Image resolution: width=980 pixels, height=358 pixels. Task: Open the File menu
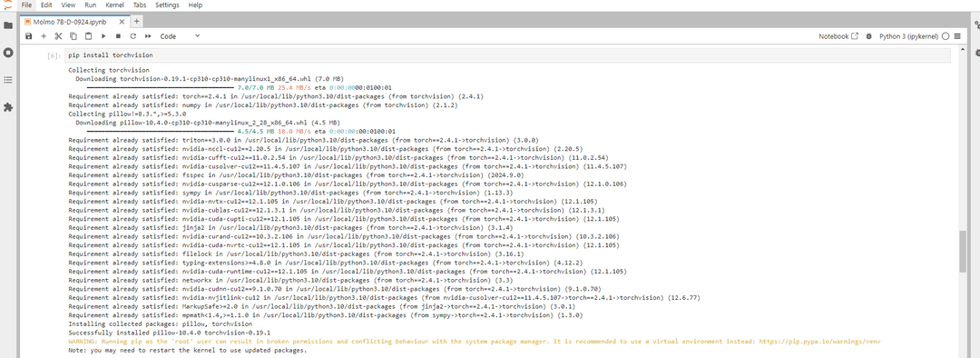[x=27, y=5]
